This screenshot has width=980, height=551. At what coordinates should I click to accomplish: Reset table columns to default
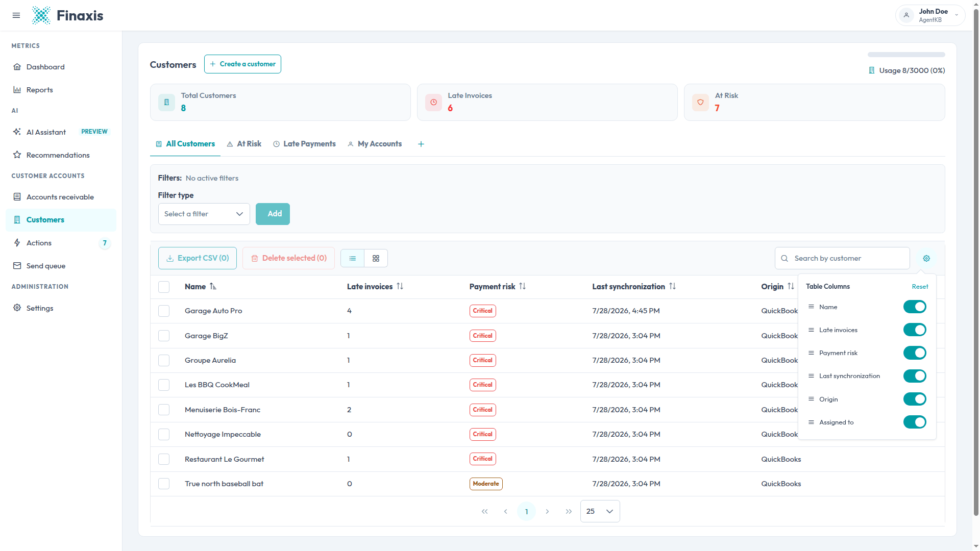[x=920, y=287]
